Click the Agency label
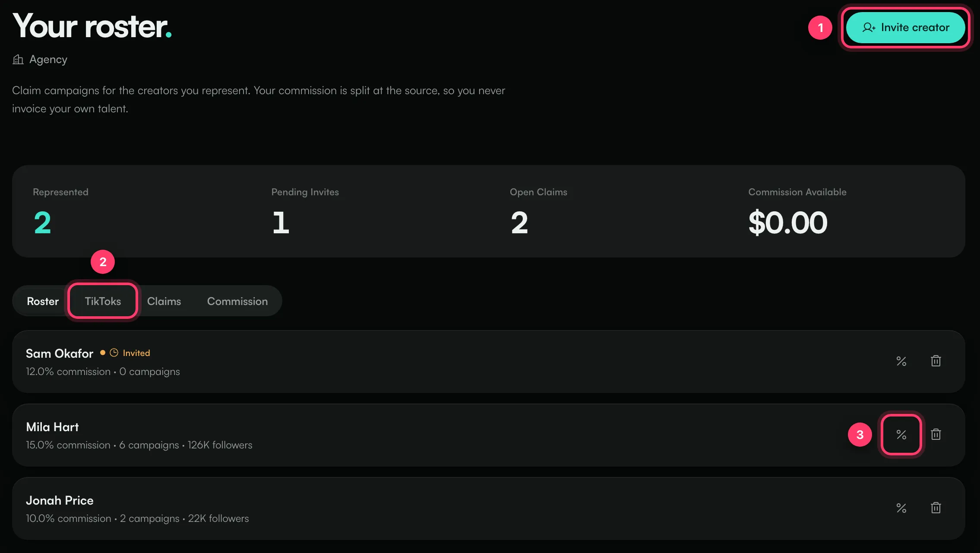Screen dimensions: 980x553 click(48, 60)
